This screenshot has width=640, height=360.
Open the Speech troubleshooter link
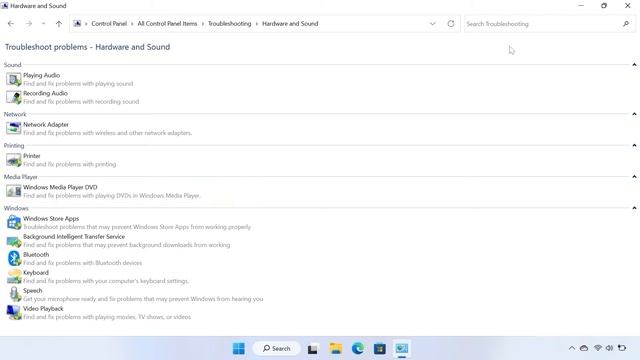pyautogui.click(x=33, y=291)
